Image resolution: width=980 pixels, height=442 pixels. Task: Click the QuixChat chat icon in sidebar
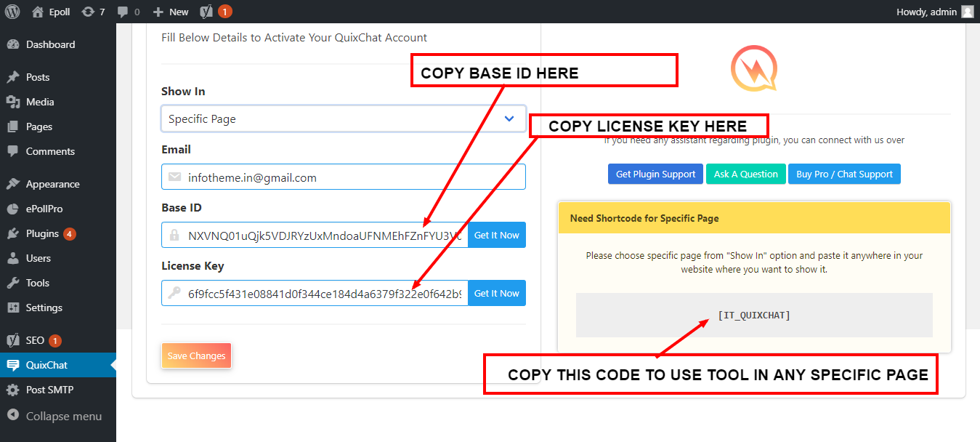pyautogui.click(x=12, y=365)
